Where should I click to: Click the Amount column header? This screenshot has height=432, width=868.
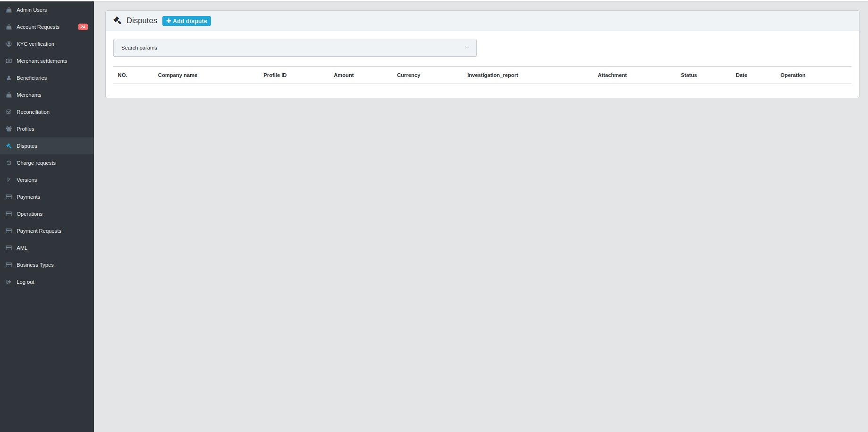pyautogui.click(x=344, y=75)
